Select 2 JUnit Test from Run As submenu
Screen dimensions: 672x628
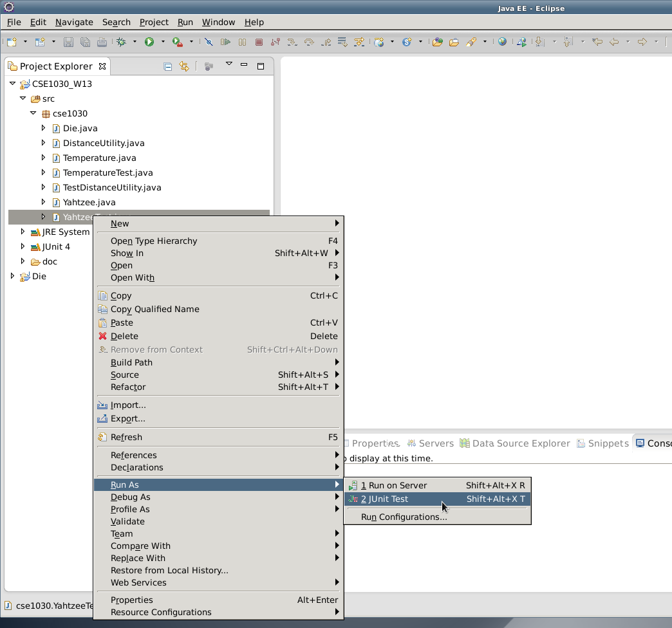(438, 499)
